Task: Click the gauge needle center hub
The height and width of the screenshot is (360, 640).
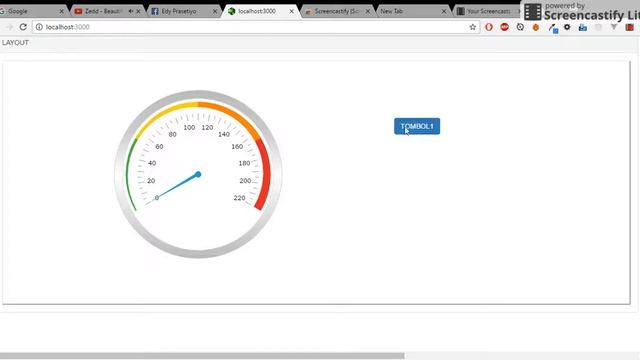Action: click(198, 174)
